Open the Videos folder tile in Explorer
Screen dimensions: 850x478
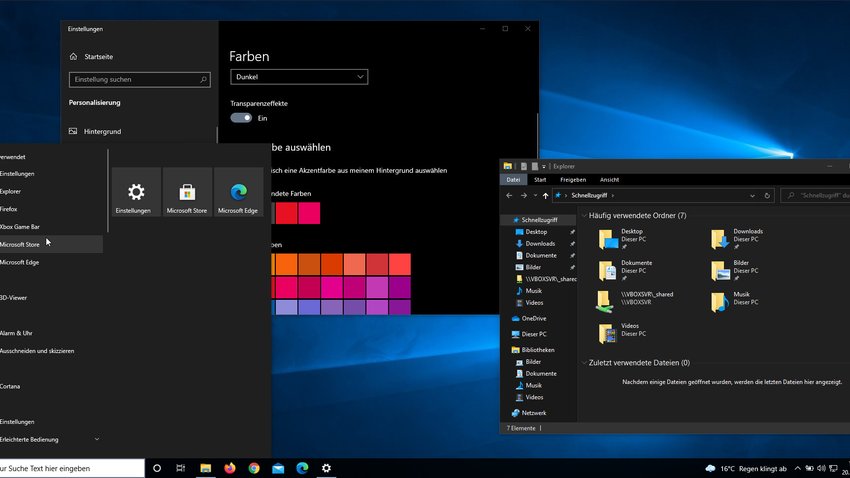tap(608, 333)
